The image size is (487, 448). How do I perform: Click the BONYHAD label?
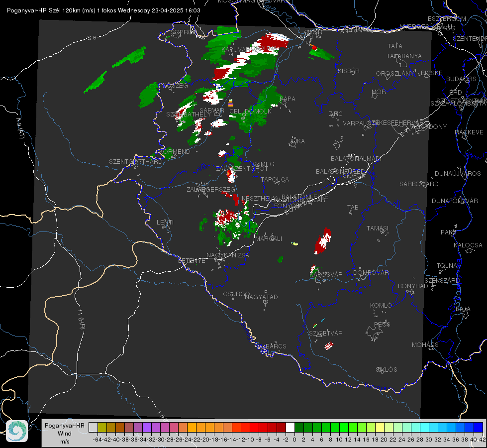[x=413, y=286]
